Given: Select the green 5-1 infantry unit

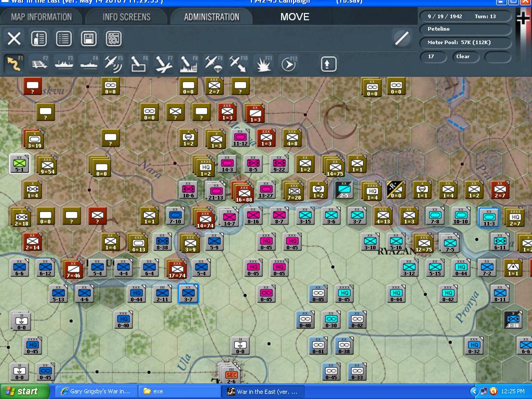Looking at the screenshot, I should pos(19,164).
